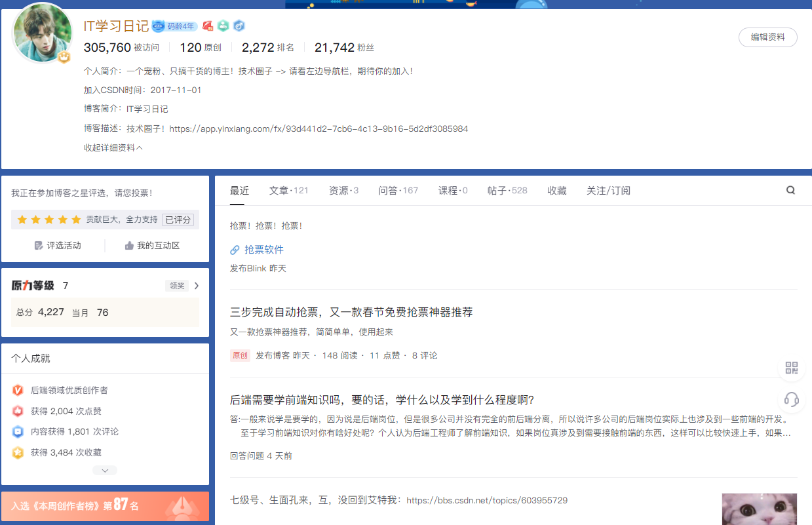Open the 2,272 排名 stat
The width and height of the screenshot is (812, 525).
click(268, 47)
